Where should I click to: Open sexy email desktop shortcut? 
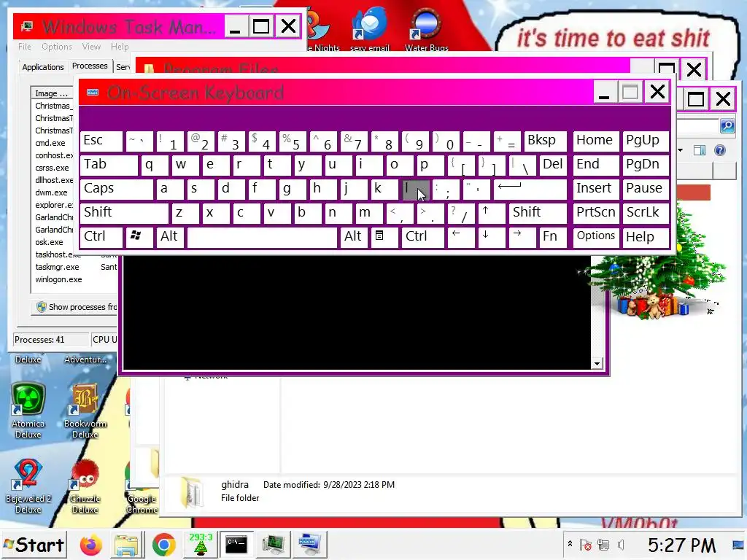click(x=370, y=28)
